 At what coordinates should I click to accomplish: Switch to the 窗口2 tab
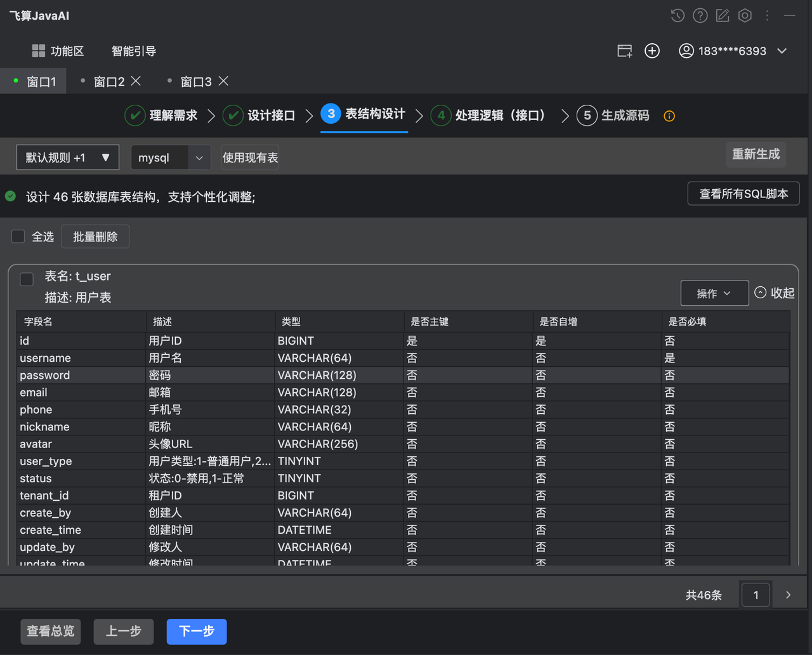point(109,81)
